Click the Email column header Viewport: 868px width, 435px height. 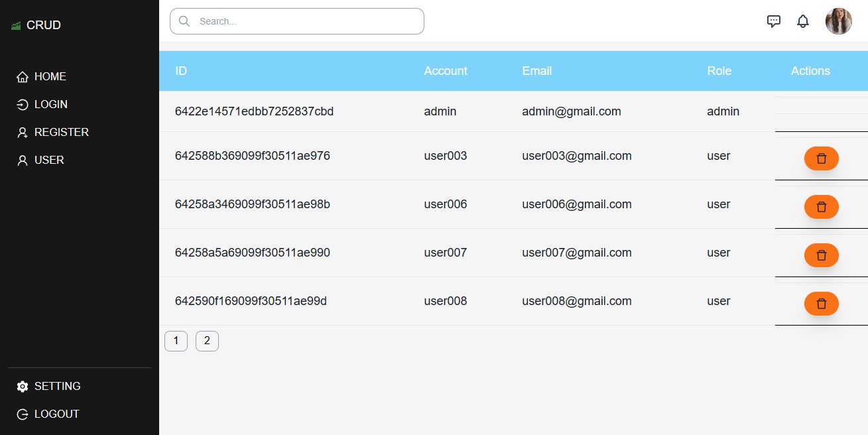[x=537, y=71]
